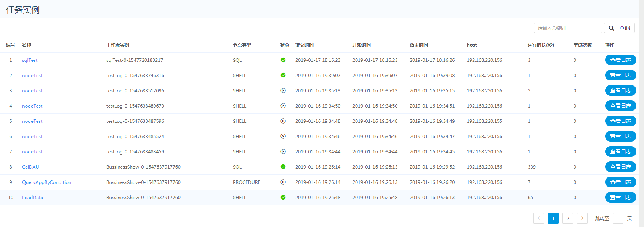View log for testLog-0-1547638485524 row
The image size is (644, 227).
[x=621, y=136]
